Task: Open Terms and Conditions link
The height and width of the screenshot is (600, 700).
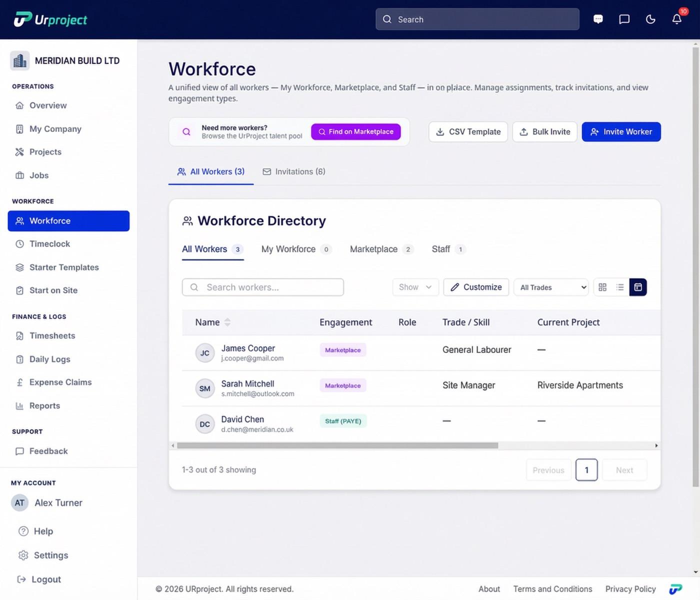Action: pos(552,589)
